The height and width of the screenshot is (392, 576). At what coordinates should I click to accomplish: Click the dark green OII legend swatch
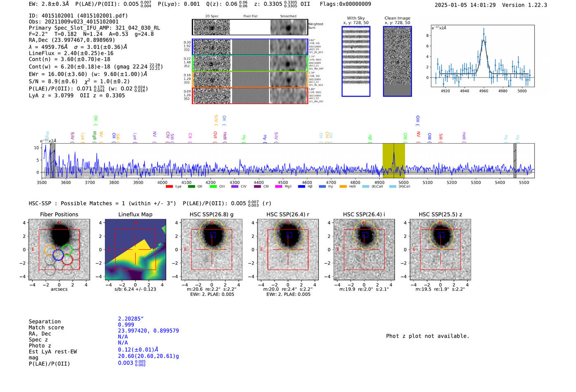coord(191,186)
